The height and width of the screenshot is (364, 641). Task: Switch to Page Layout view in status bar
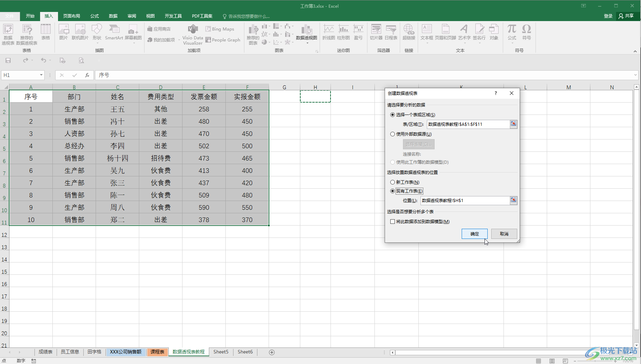tap(552, 361)
